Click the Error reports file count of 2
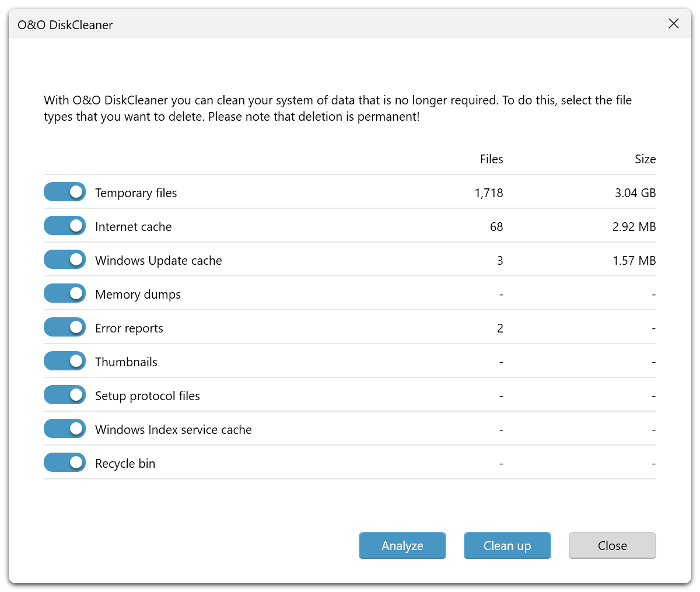The image size is (700, 592). 500,328
